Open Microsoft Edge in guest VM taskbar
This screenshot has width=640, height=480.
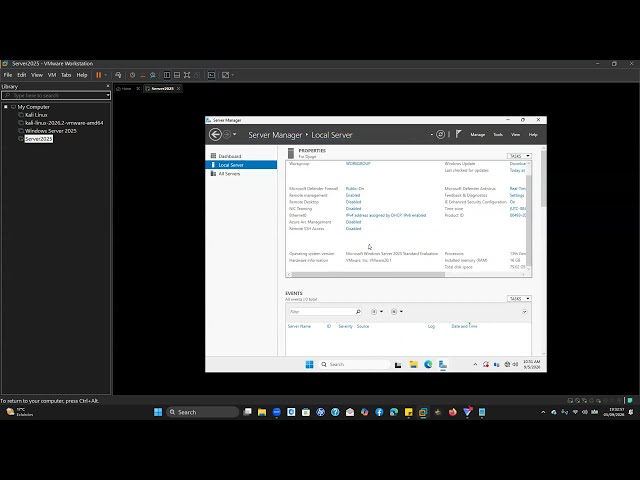428,364
